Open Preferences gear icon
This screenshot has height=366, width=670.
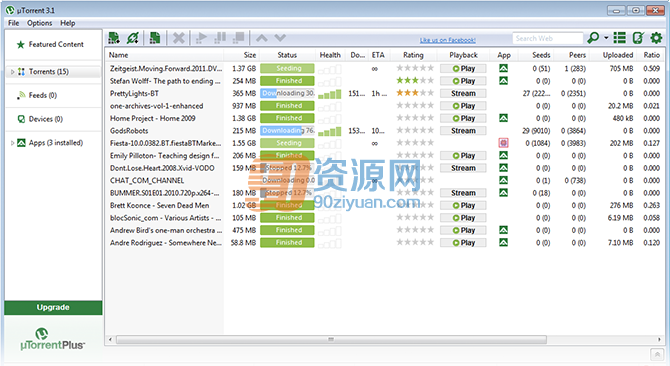coord(656,38)
